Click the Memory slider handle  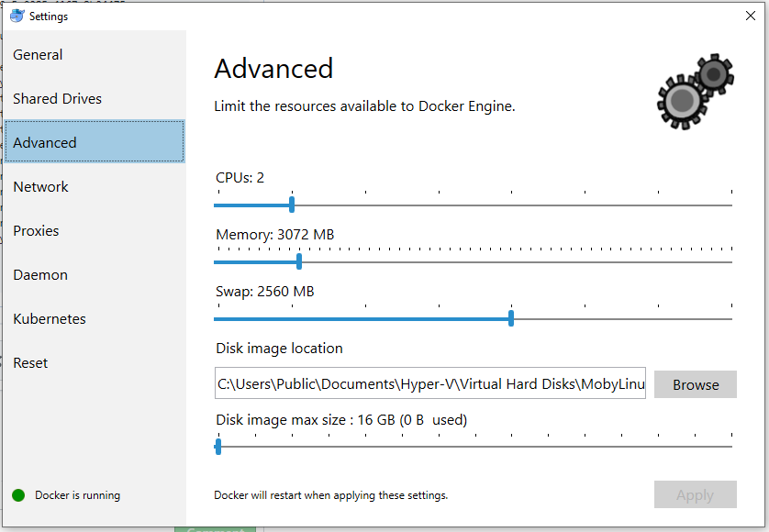[x=299, y=261]
